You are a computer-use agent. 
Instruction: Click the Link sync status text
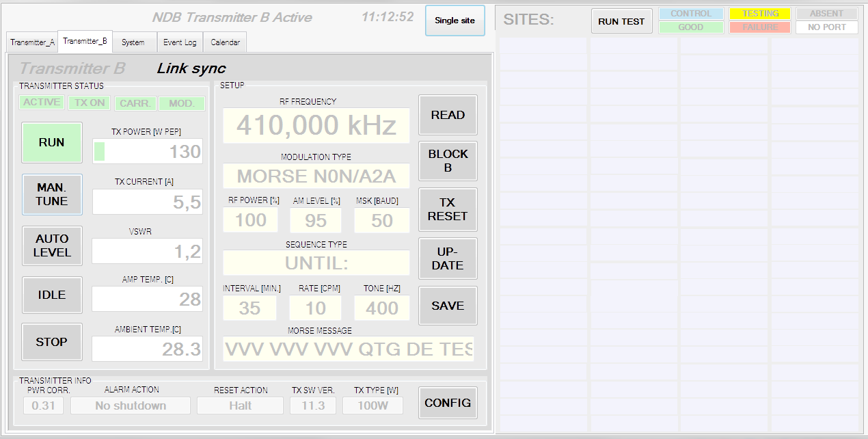coord(191,68)
